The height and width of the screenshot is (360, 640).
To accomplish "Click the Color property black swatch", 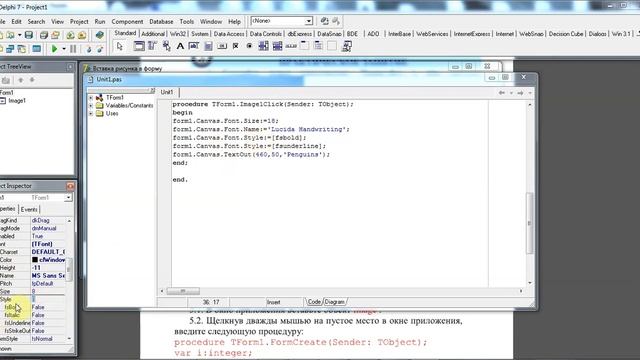I will click(x=35, y=260).
